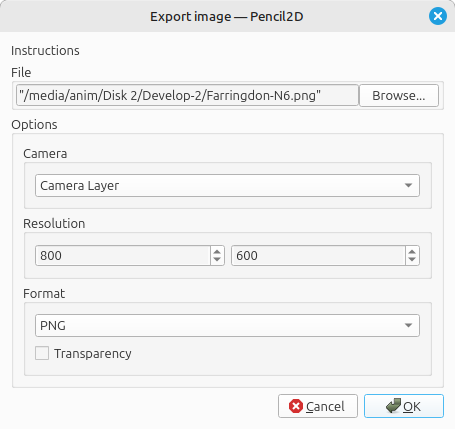Viewport: 455px width, 429px height.
Task: Click the Export image — Pencil2D title bar
Action: pyautogui.click(x=227, y=16)
